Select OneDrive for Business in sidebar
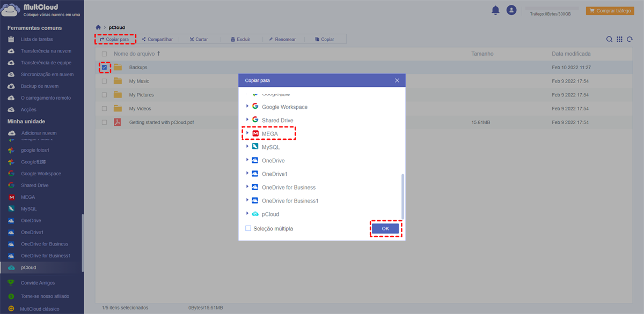 point(44,244)
